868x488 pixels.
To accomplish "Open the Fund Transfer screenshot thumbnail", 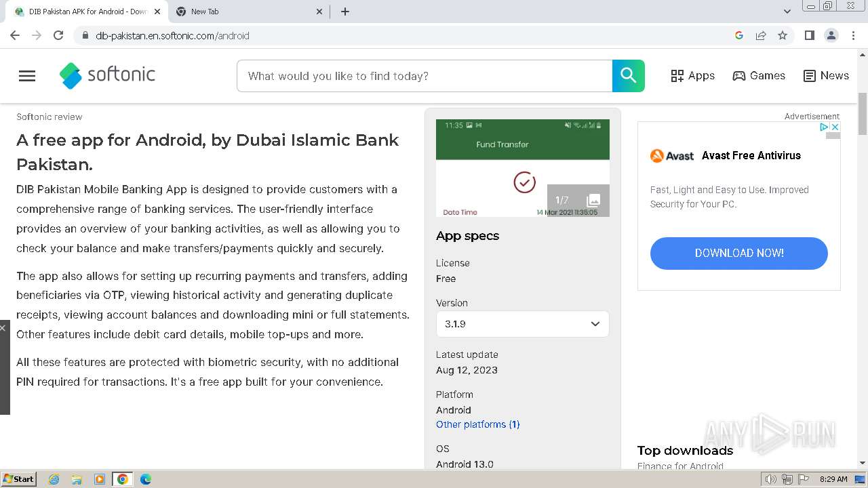I will [522, 168].
